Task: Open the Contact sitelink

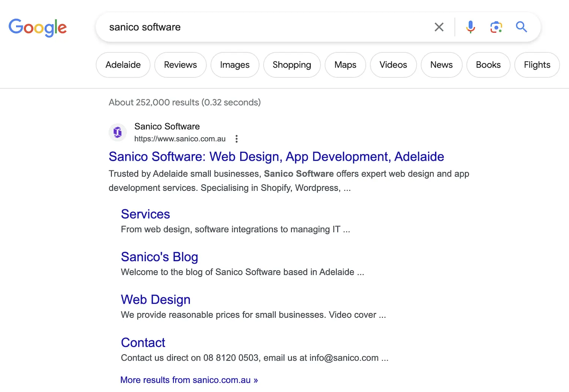Action: coord(143,343)
